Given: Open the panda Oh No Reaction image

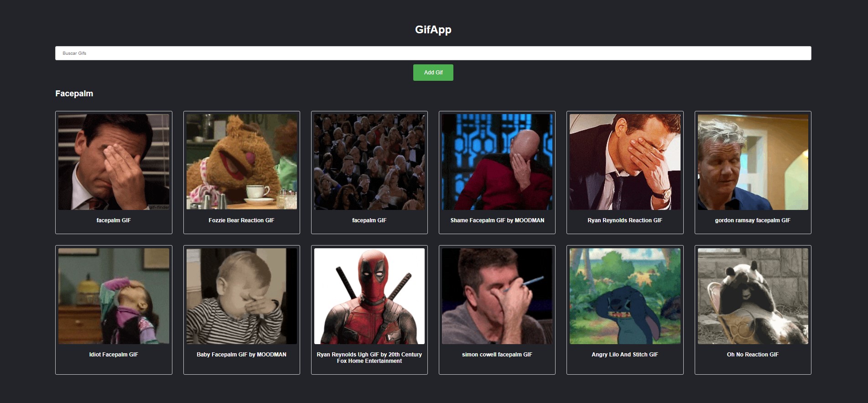Looking at the screenshot, I should [x=753, y=296].
